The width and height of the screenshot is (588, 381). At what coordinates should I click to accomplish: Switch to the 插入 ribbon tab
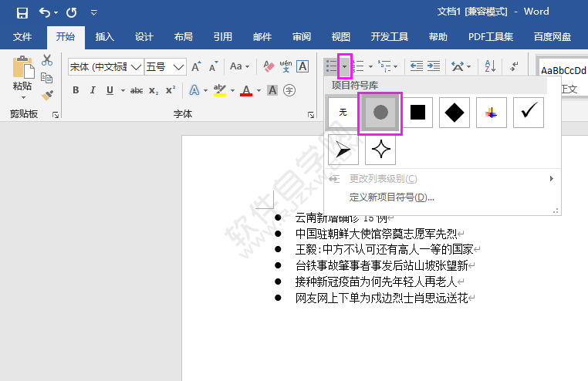105,37
